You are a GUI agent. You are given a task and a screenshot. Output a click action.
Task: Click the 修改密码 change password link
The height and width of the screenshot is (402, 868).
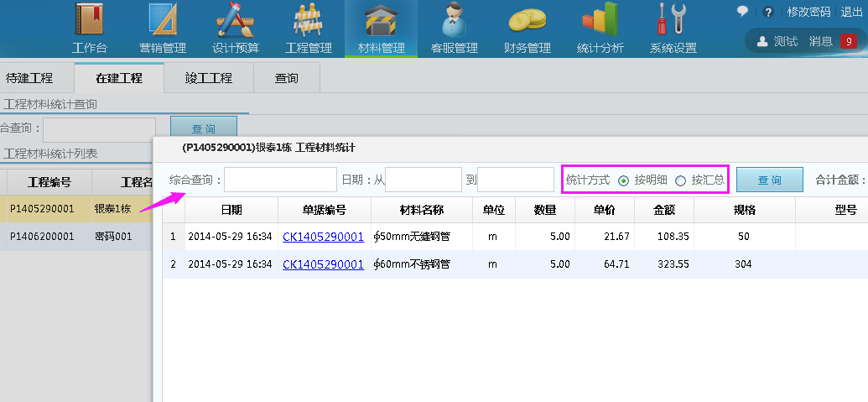808,12
